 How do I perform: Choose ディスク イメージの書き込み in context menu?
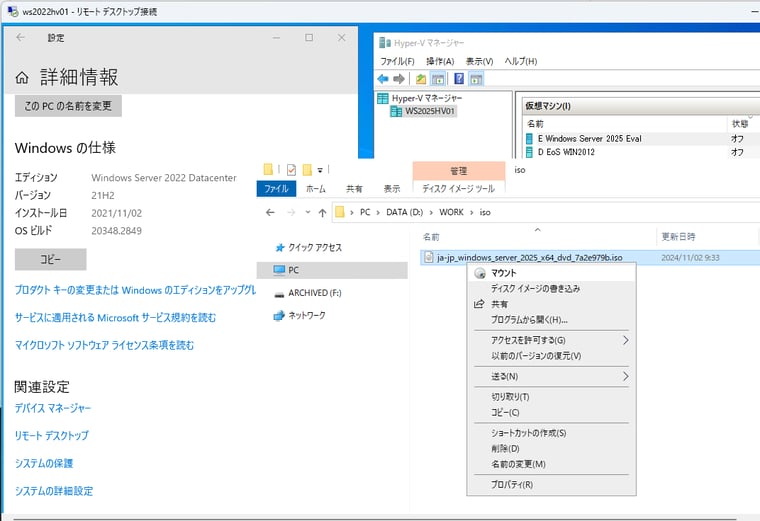coord(552,289)
